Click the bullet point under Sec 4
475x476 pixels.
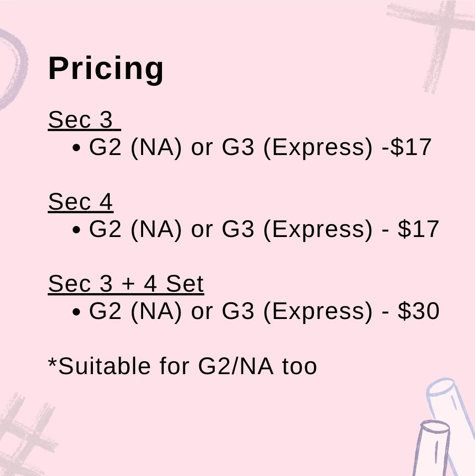pos(77,231)
